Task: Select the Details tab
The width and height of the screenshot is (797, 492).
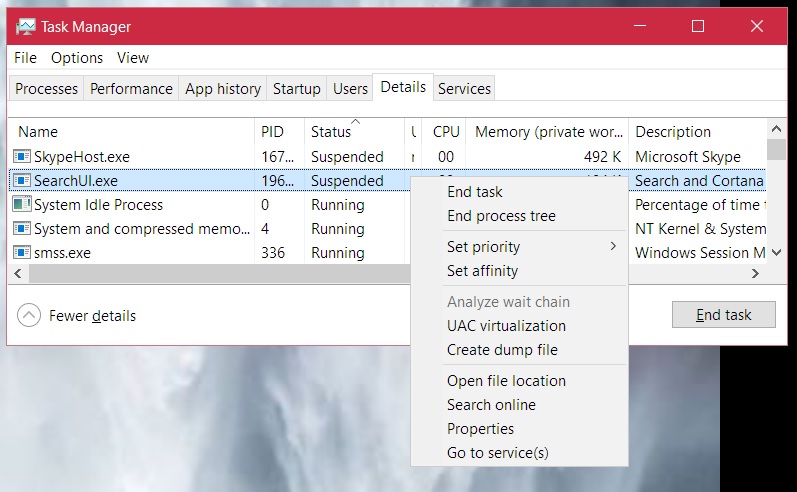Action: coord(403,87)
